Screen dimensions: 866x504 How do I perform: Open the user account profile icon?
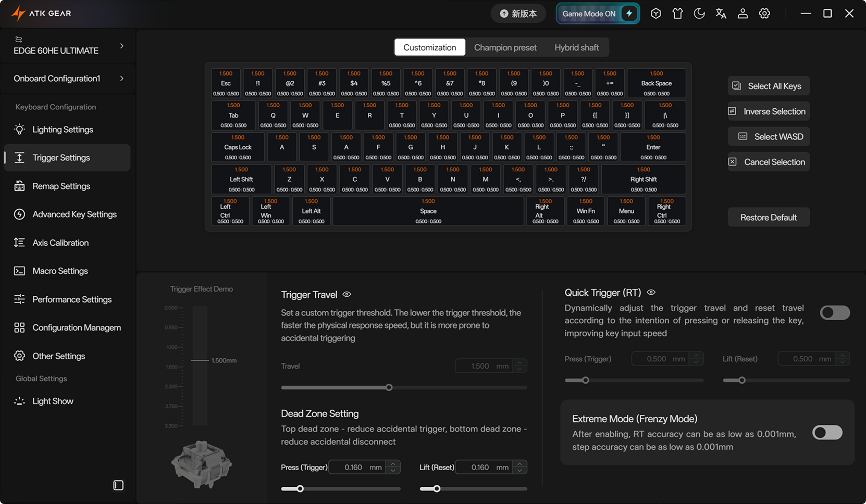(x=743, y=14)
